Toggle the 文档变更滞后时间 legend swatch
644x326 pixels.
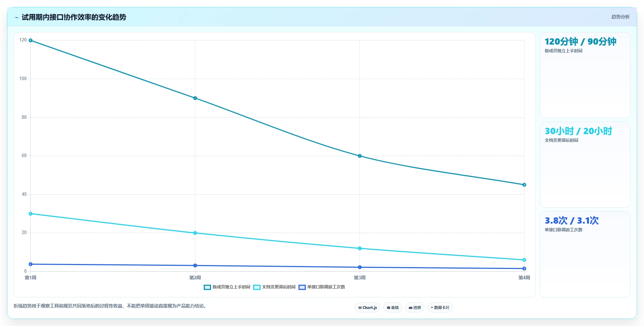(x=257, y=287)
